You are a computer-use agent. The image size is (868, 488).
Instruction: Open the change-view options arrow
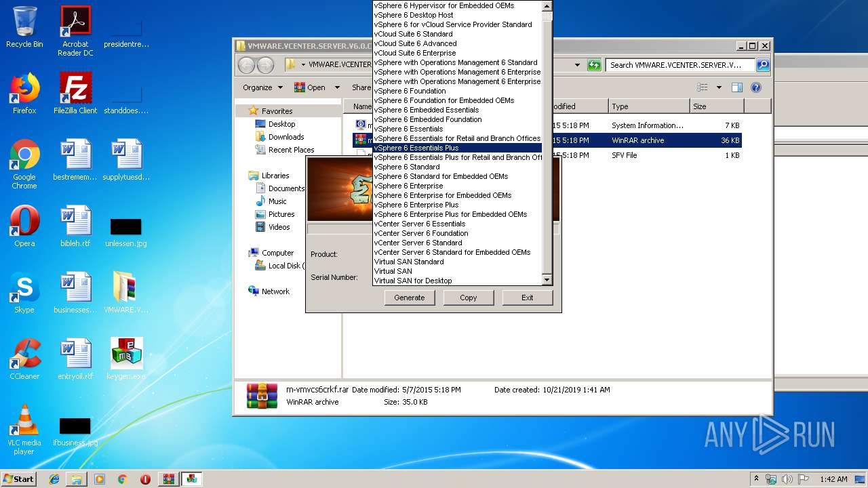(719, 87)
